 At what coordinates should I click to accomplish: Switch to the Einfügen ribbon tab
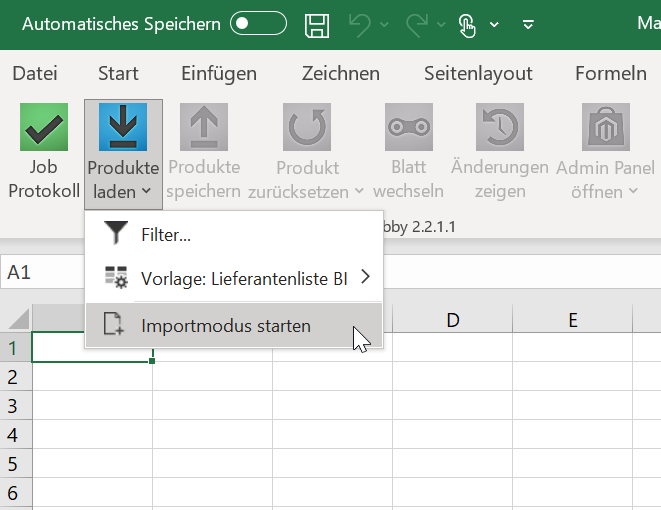coord(219,73)
